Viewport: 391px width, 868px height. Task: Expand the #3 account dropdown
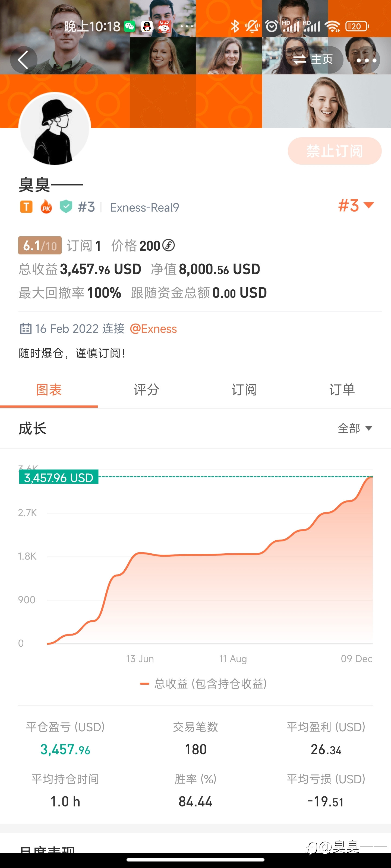click(x=356, y=206)
